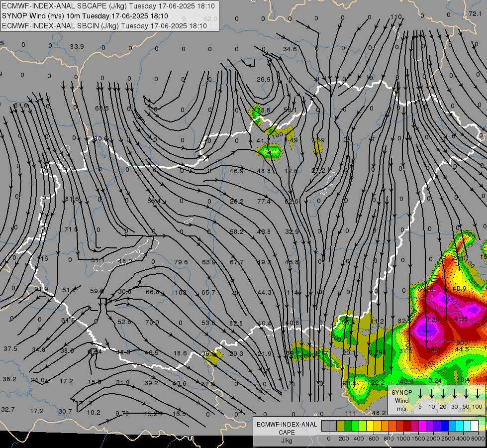The image size is (487, 448).
Task: Click the map value 110 at top
Action: 396,17
